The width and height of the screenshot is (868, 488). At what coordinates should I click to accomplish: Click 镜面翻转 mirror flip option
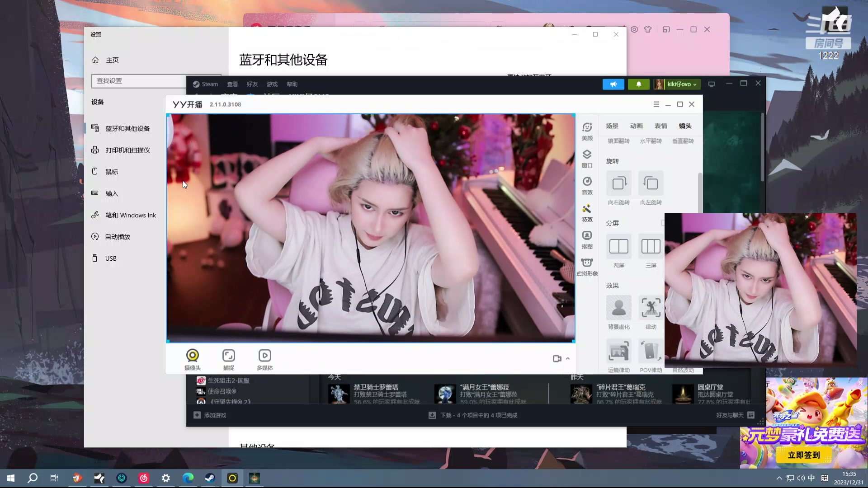pyautogui.click(x=618, y=141)
